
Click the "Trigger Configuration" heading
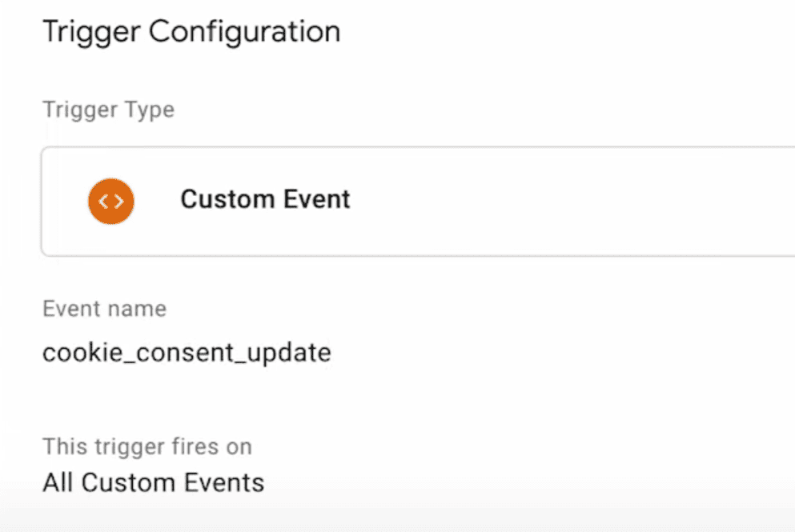pos(191,32)
